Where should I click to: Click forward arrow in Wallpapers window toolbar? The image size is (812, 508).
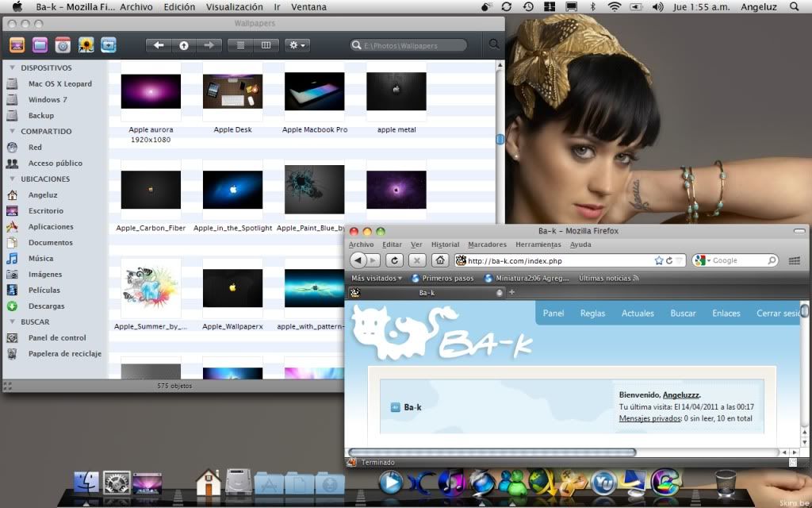tap(209, 45)
